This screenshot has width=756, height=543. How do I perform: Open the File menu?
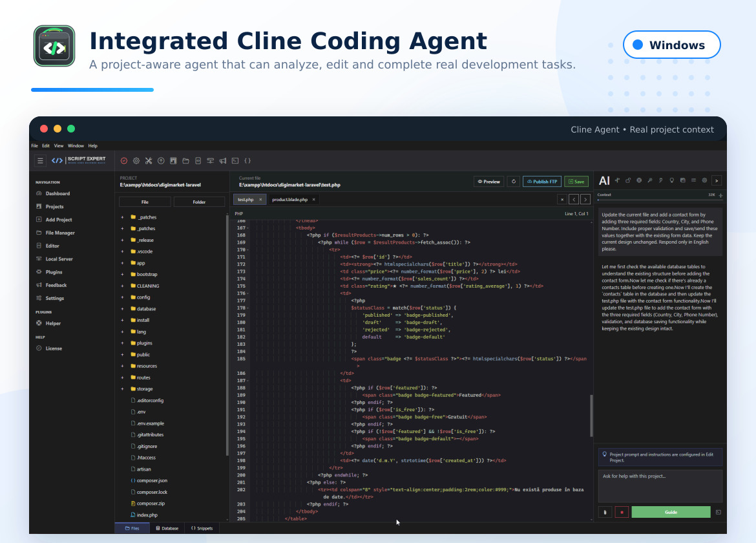point(35,145)
